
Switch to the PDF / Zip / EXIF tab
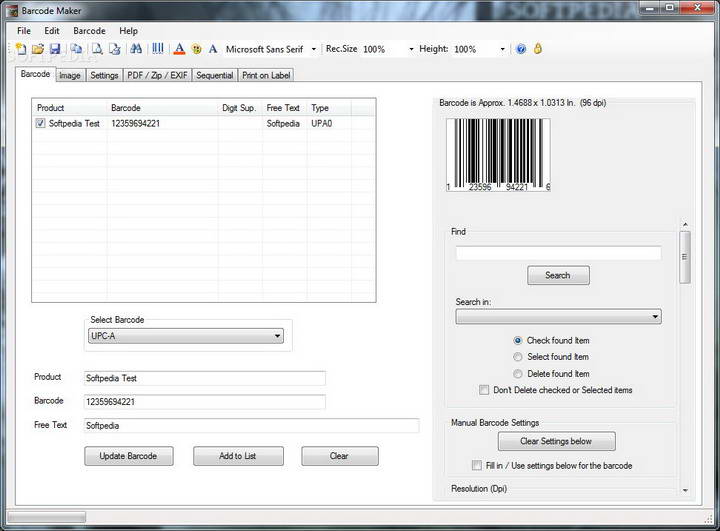[158, 75]
